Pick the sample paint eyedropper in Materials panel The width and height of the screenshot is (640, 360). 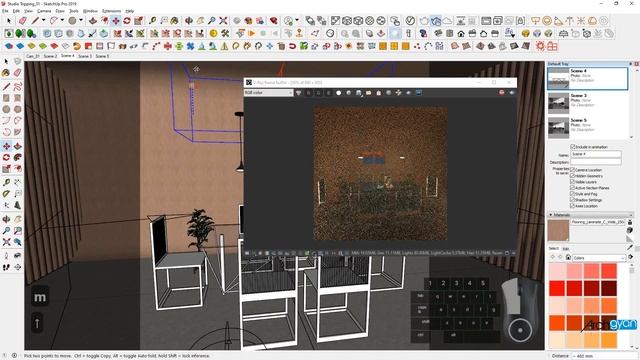click(x=630, y=247)
